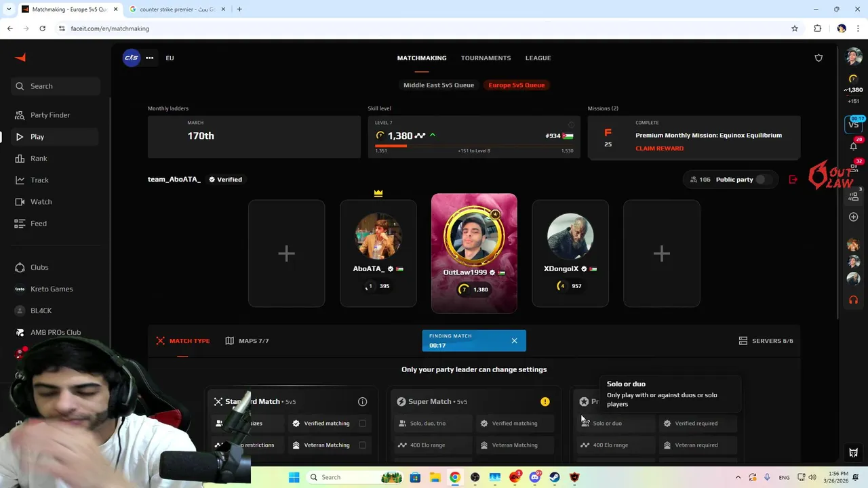This screenshot has height=488, width=868.
Task: Click the Elo progress bar to Level 8
Action: pyautogui.click(x=474, y=145)
